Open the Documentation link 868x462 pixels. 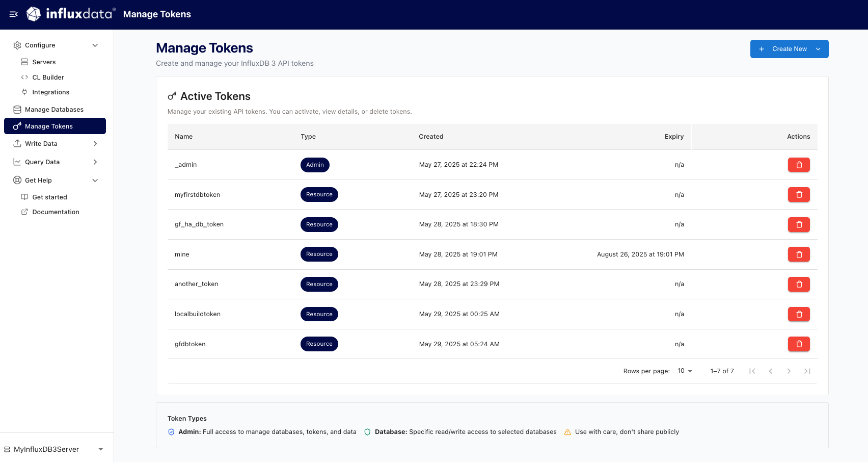tap(56, 212)
